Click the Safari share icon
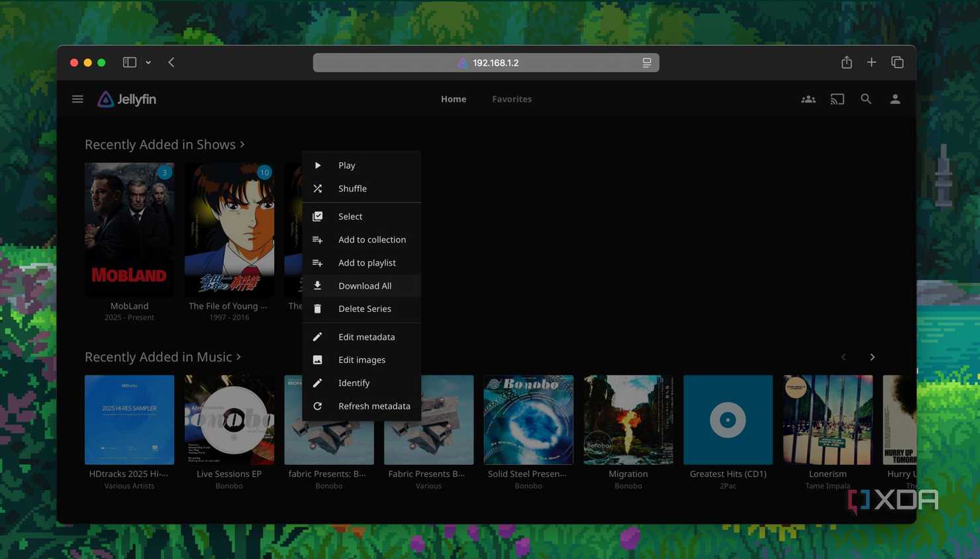This screenshot has height=559, width=980. tap(847, 62)
